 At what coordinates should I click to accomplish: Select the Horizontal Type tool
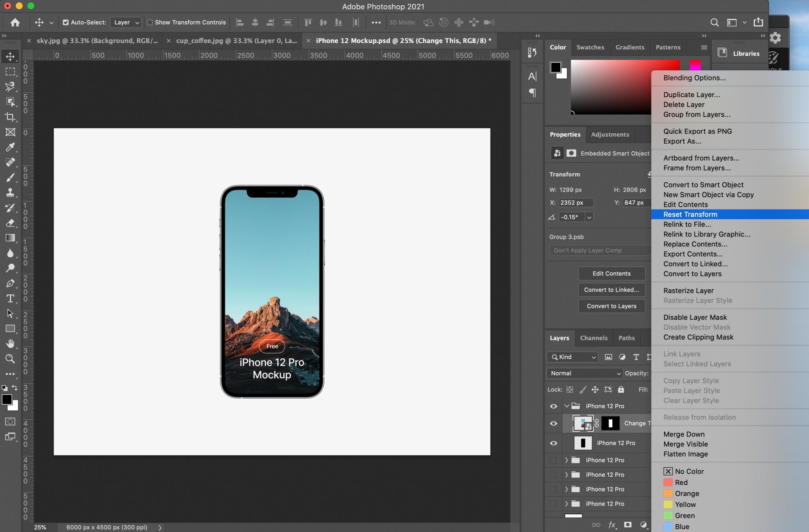coord(10,298)
